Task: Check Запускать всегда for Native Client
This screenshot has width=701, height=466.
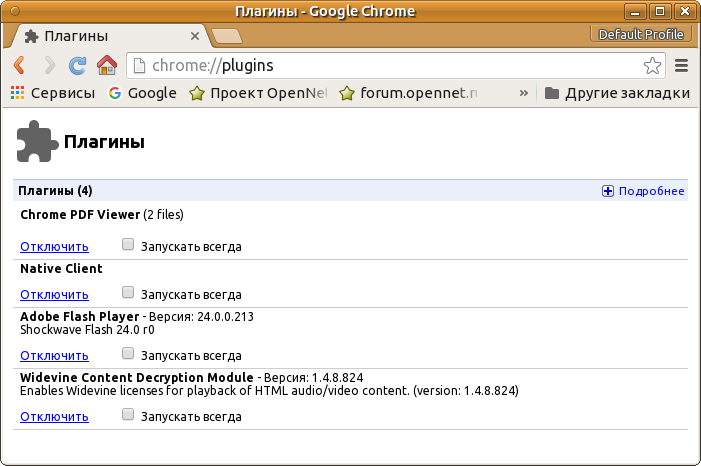Action: pyautogui.click(x=128, y=292)
